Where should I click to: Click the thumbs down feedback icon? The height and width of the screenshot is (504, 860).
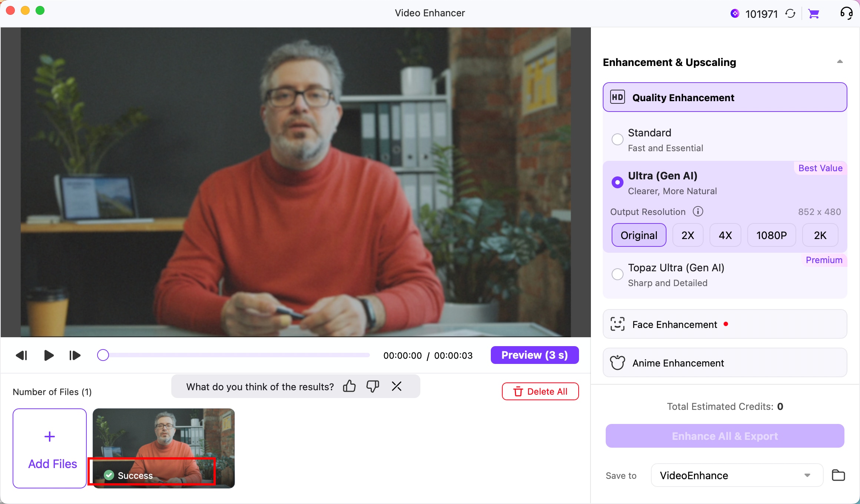click(x=373, y=387)
